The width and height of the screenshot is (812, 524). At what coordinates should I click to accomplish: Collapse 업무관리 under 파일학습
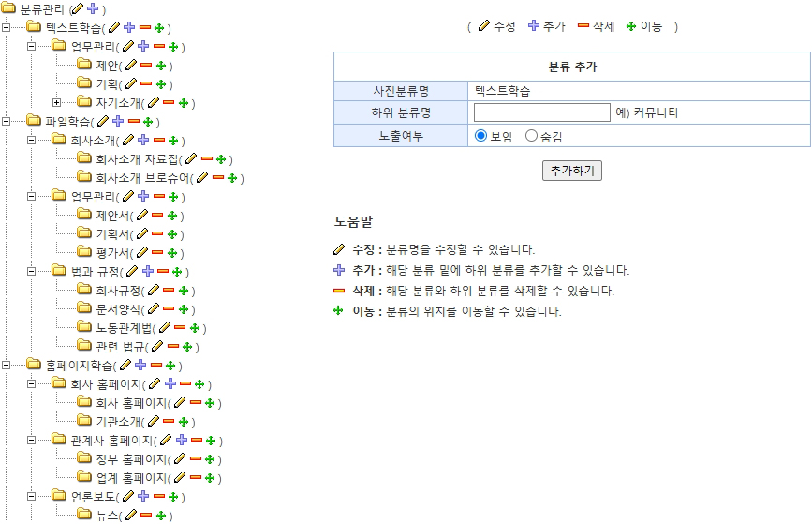(x=32, y=196)
